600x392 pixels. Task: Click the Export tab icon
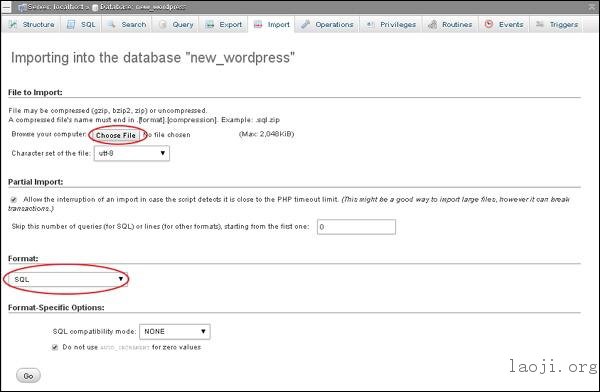click(x=210, y=24)
